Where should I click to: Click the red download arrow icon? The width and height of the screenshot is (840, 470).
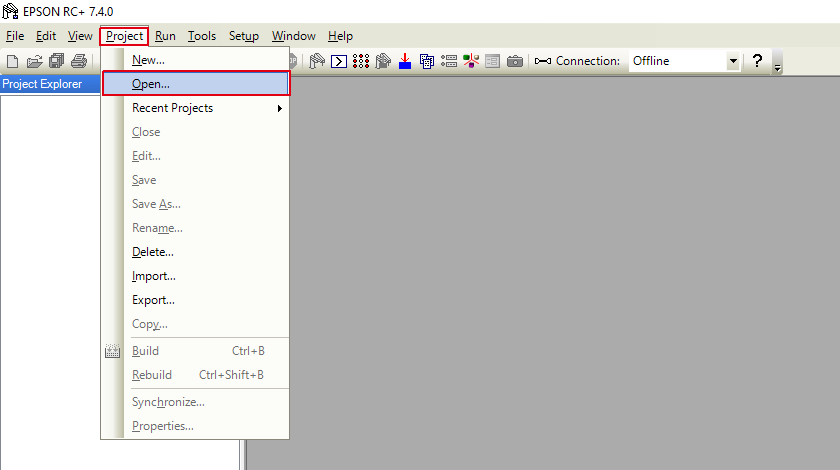coord(405,61)
